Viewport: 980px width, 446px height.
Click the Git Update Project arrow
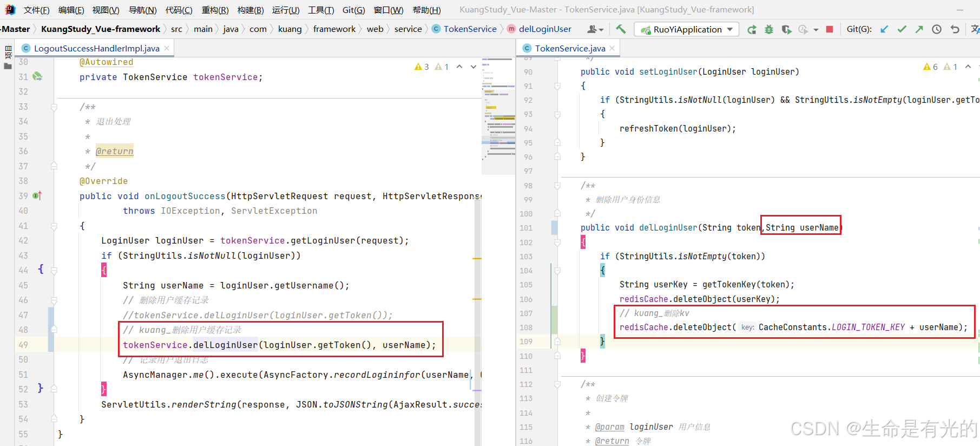pos(884,29)
